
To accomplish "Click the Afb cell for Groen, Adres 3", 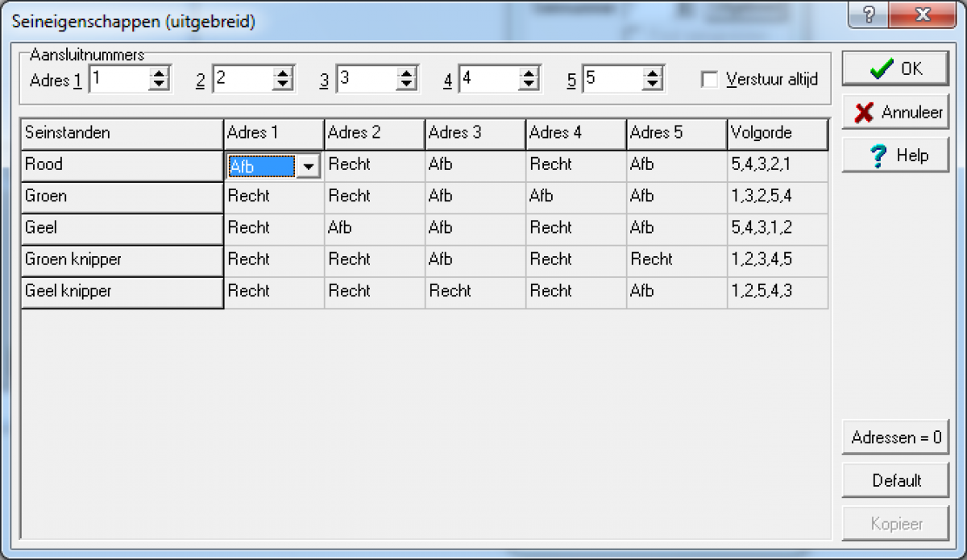I will coord(475,197).
